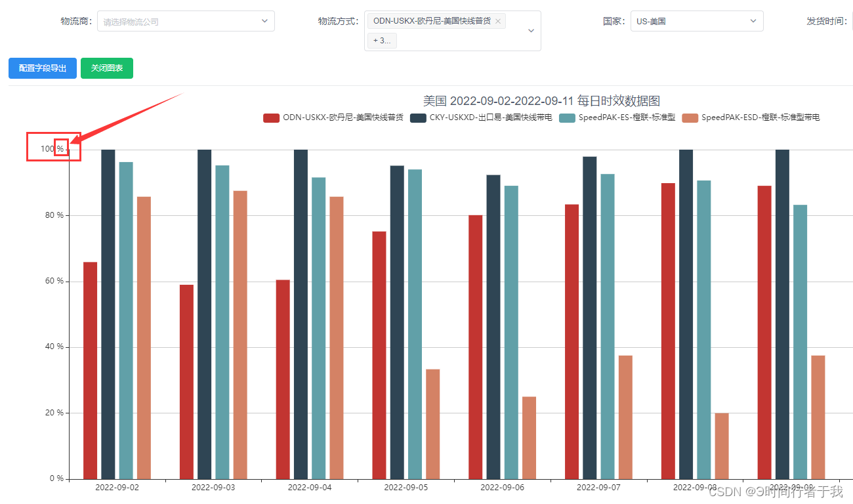
Task: Click the y-axis label 20 %
Action: tap(54, 413)
